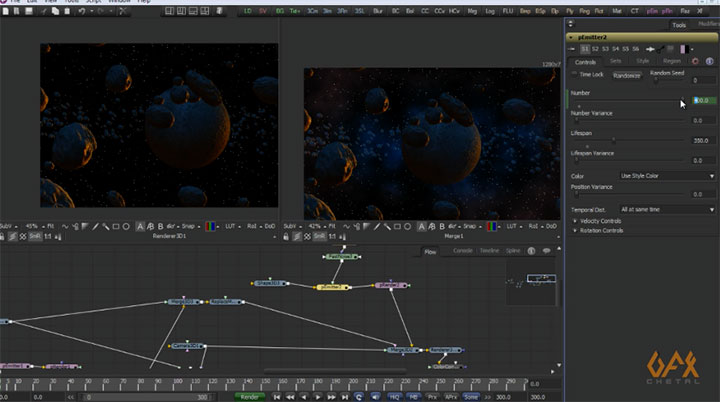Viewport: 720px width, 402px height.
Task: Click the Randomize button
Action: [626, 76]
